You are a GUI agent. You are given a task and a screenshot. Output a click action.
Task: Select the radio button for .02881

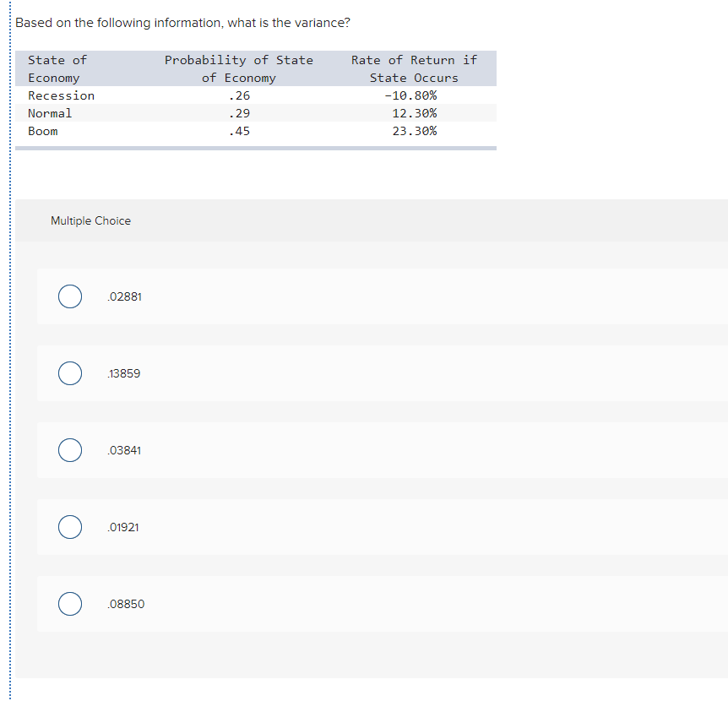click(x=69, y=296)
